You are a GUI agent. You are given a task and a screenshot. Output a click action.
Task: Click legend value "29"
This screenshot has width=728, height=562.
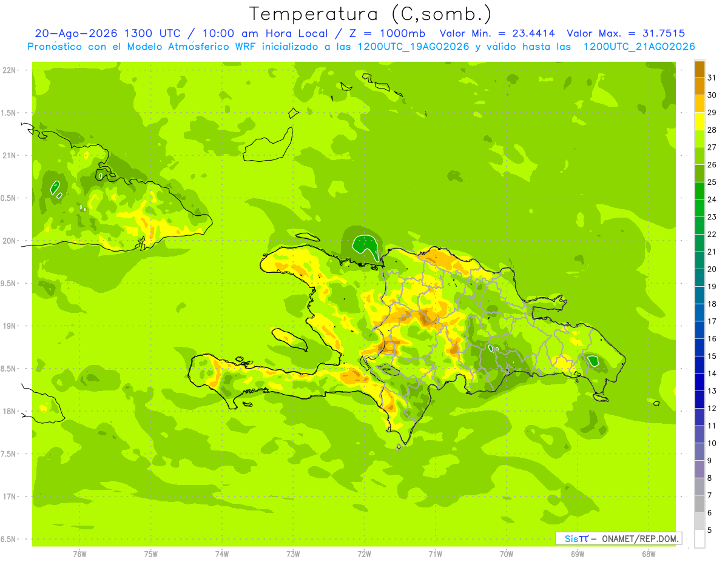tap(712, 113)
